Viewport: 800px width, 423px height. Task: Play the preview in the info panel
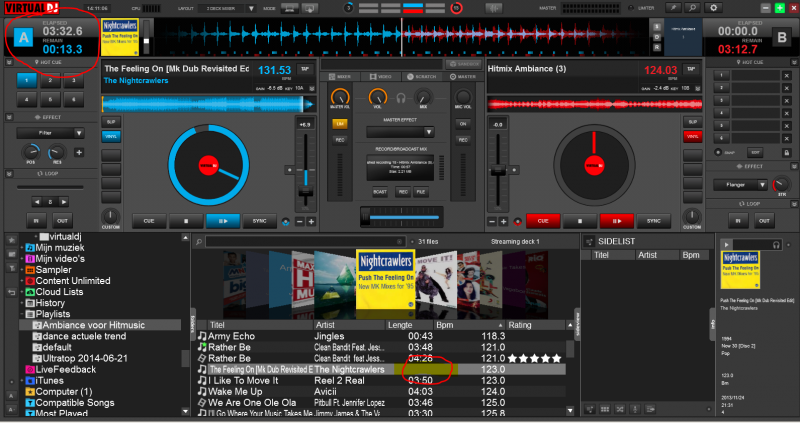tap(727, 245)
